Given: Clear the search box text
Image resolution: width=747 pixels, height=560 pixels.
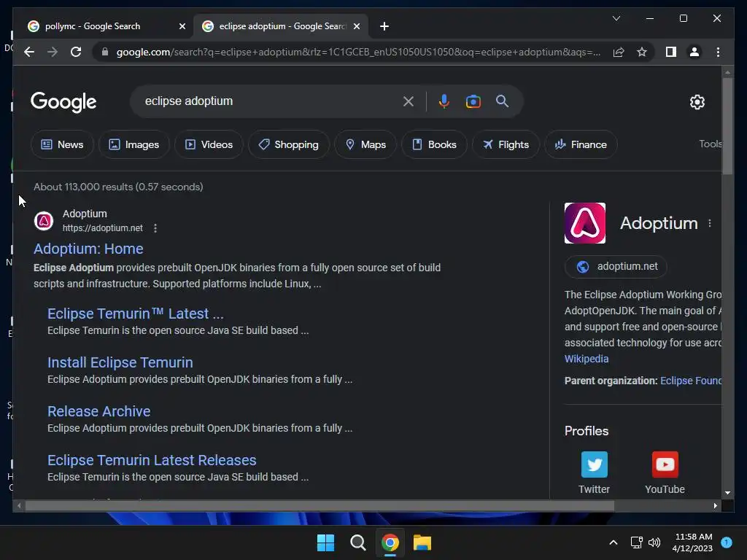Looking at the screenshot, I should [x=409, y=101].
